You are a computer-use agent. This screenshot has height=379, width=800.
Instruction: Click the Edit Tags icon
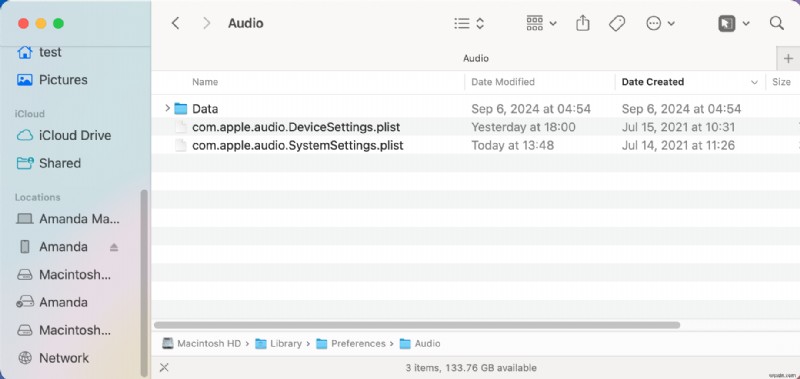pos(617,23)
